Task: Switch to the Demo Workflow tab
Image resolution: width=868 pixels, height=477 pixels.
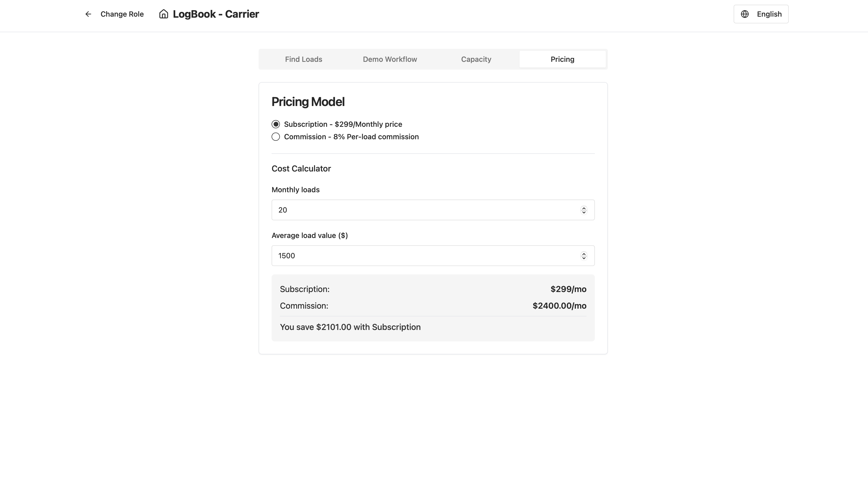Action: pos(390,59)
